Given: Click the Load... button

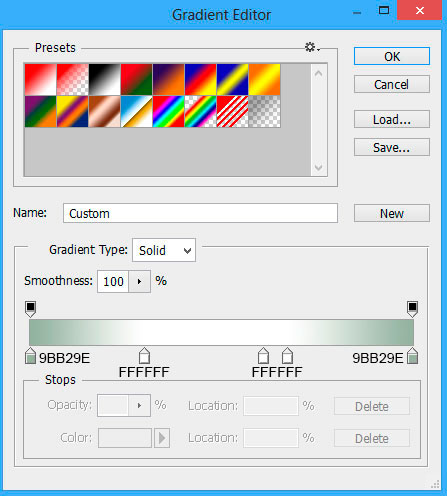Looking at the screenshot, I should pyautogui.click(x=392, y=119).
